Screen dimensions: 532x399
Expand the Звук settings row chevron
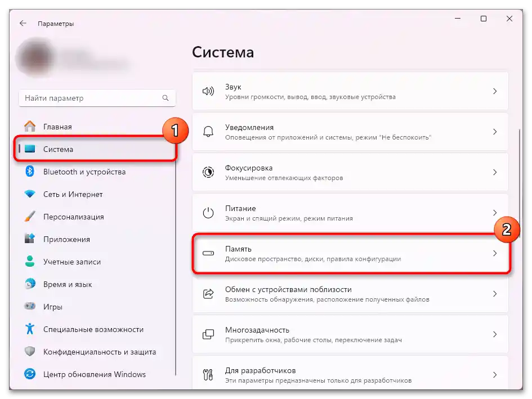click(495, 91)
